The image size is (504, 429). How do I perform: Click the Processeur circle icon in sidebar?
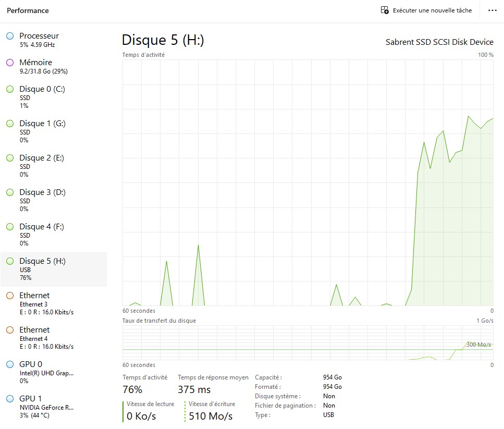[9, 36]
